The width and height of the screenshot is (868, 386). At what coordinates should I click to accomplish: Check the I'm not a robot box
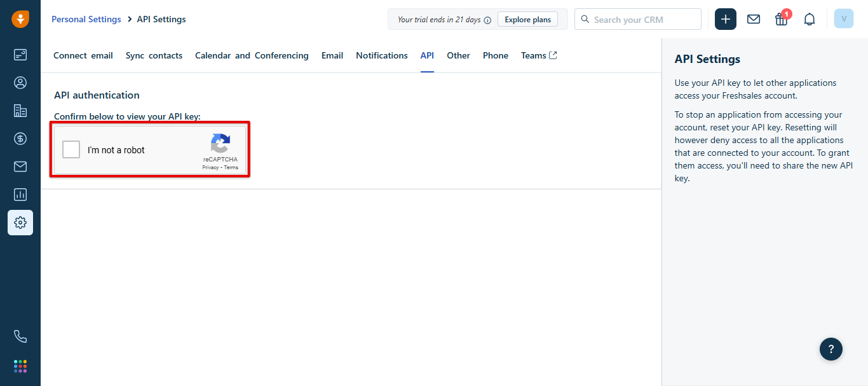coord(71,149)
